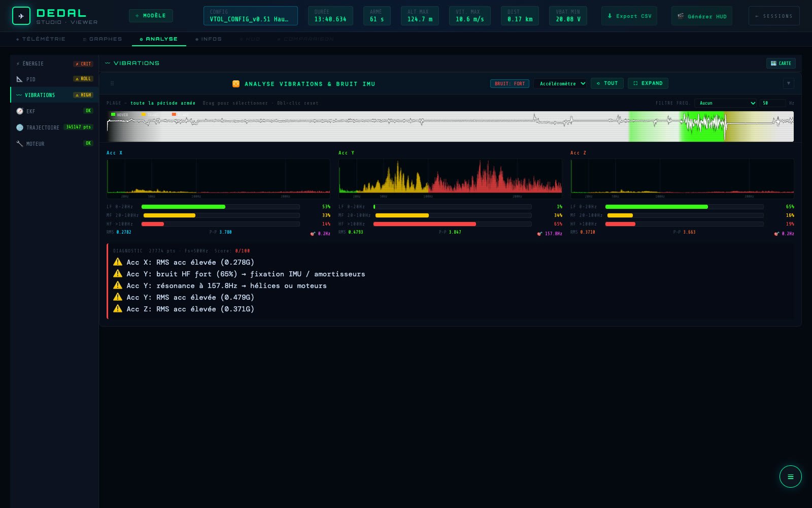Image resolution: width=812 pixels, height=508 pixels.
Task: Open the CONFIG VTOL_CONFIG_v0.51 selector
Action: pyautogui.click(x=250, y=16)
